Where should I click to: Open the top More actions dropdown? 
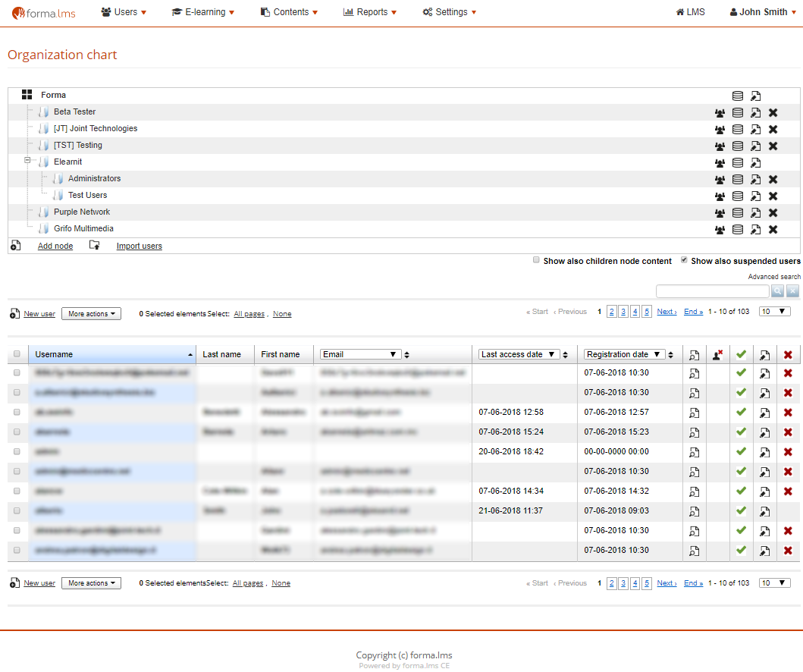pos(91,313)
